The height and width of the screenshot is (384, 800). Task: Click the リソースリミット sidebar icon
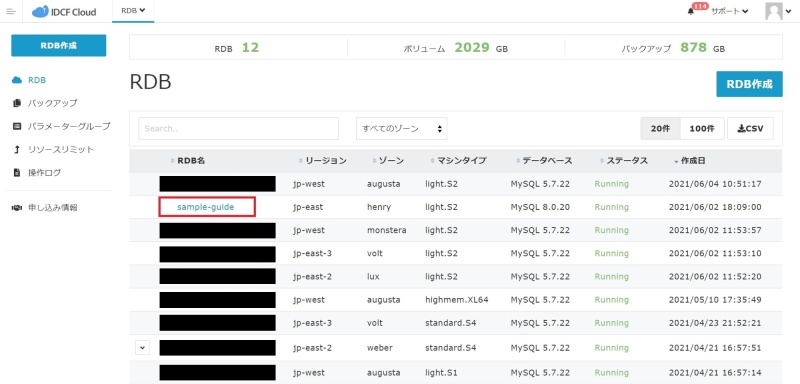click(x=16, y=149)
